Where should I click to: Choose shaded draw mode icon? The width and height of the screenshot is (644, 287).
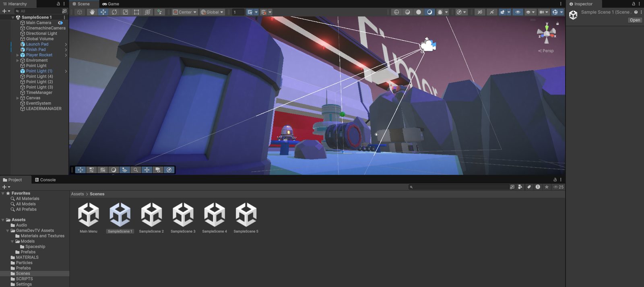point(429,12)
